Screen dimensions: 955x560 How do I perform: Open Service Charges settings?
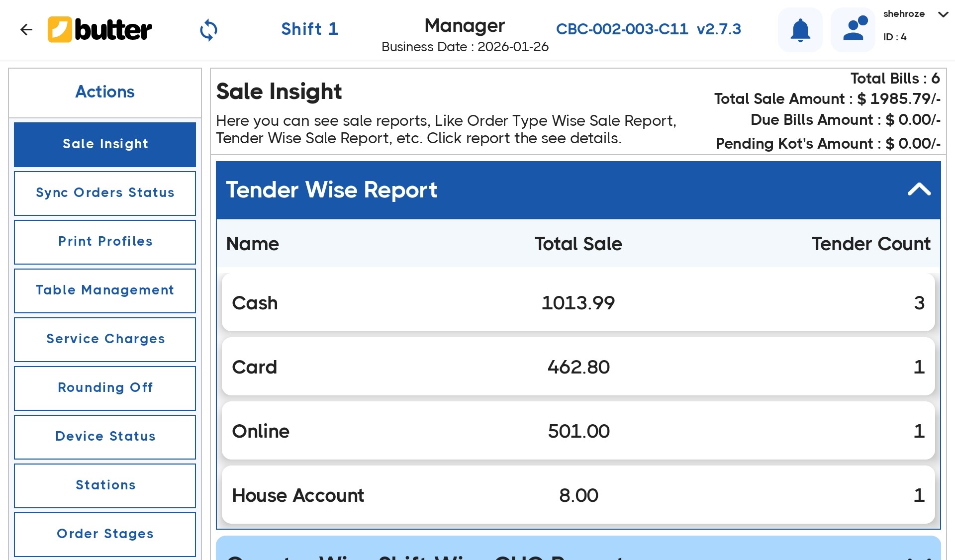tap(105, 339)
